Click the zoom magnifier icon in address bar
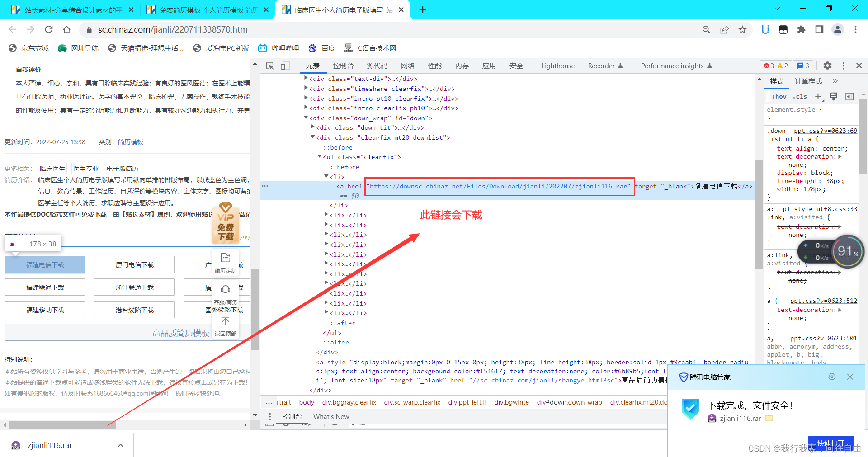Viewport: 868px width, 457px height. [x=706, y=29]
